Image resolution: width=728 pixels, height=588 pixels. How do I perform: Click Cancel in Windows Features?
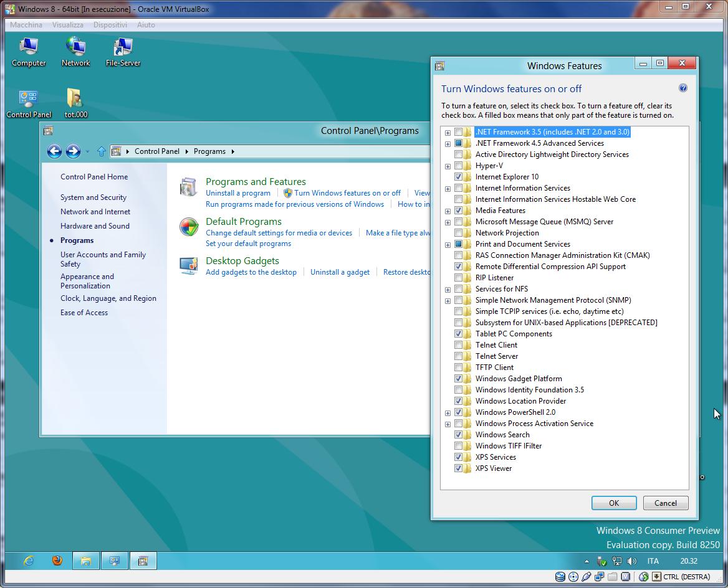[665, 503]
